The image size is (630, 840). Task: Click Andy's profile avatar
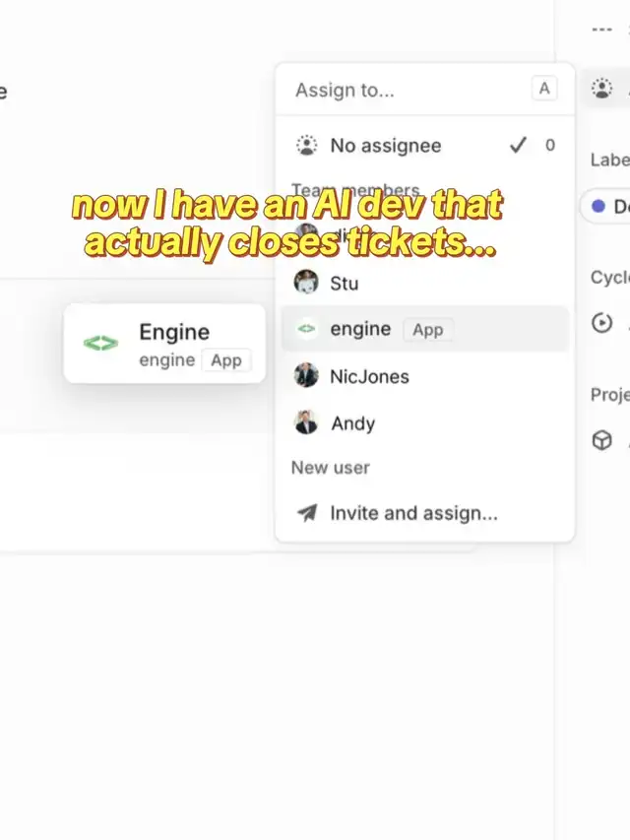click(306, 422)
